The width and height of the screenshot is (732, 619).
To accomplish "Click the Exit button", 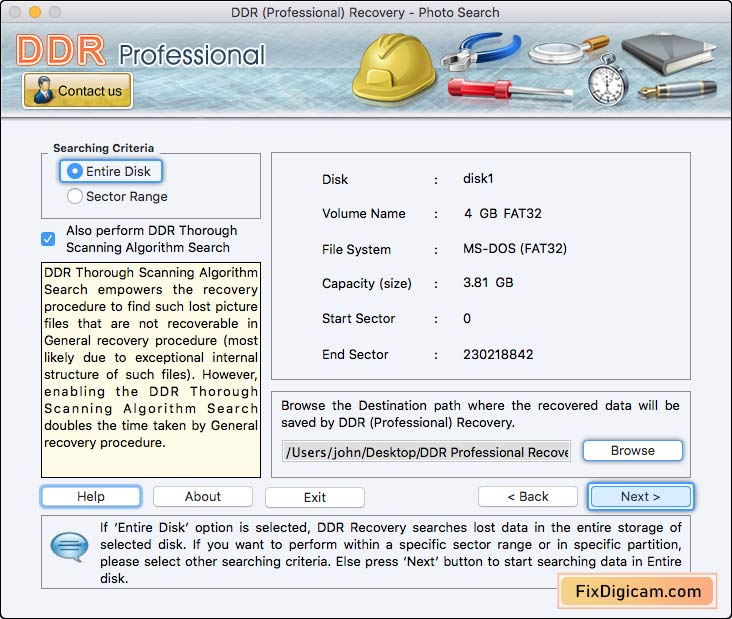I will (315, 497).
